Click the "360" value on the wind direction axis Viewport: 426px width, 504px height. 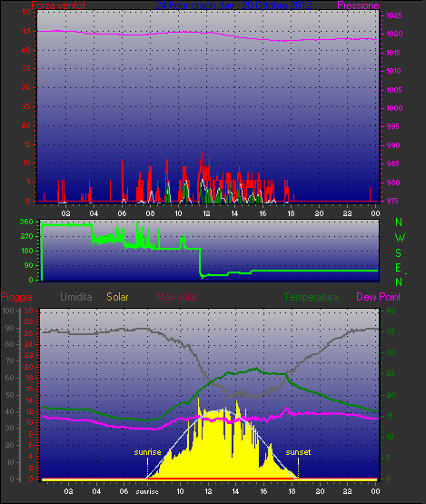(26, 222)
